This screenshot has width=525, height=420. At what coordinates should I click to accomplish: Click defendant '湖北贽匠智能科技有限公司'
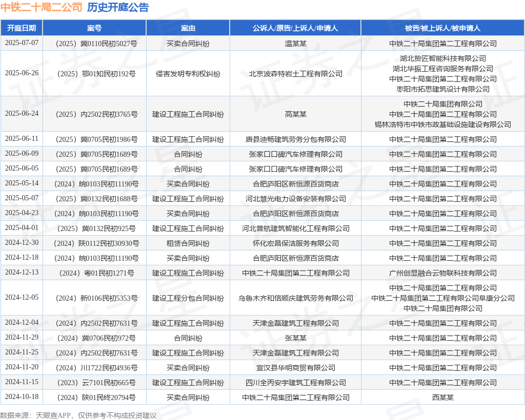coord(442,58)
